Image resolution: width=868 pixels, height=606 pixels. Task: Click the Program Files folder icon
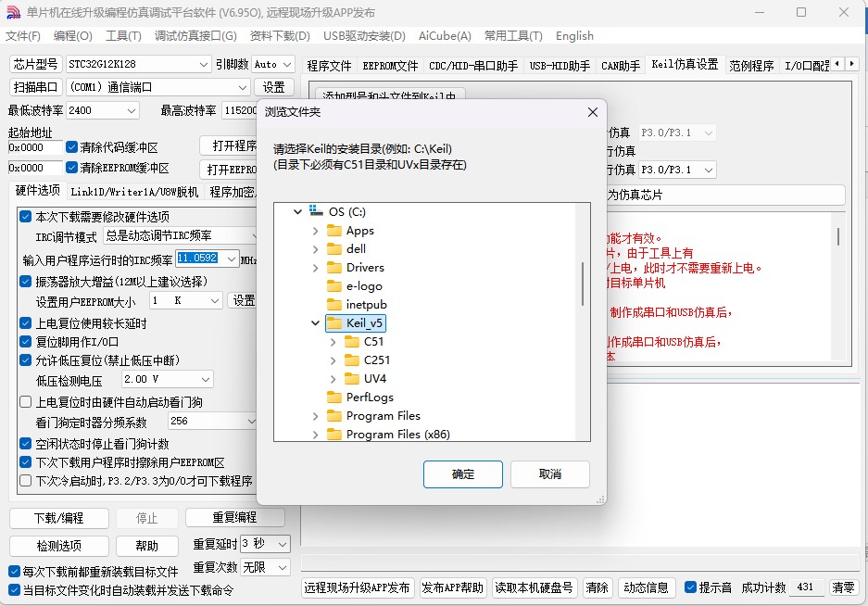point(333,416)
